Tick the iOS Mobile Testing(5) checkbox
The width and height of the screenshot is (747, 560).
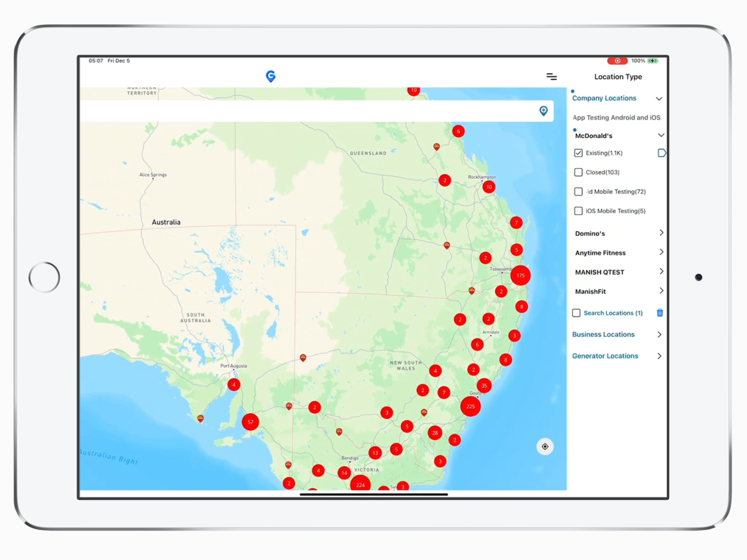[x=578, y=211]
